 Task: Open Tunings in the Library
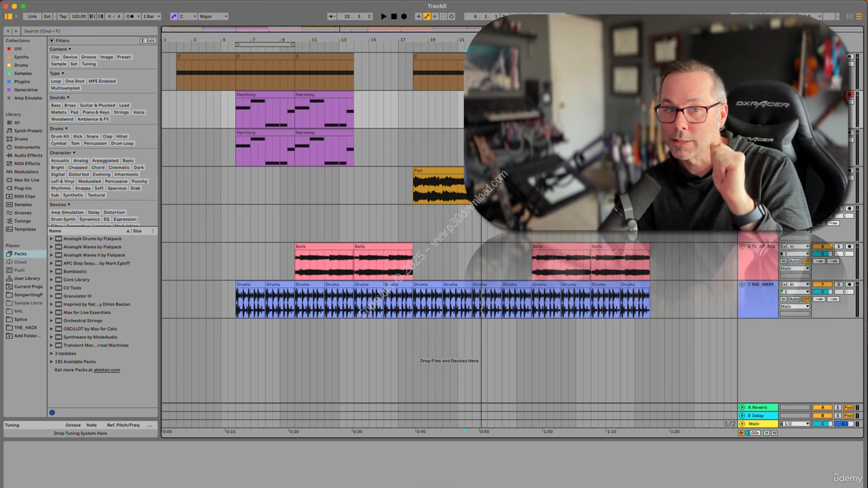pyautogui.click(x=22, y=221)
